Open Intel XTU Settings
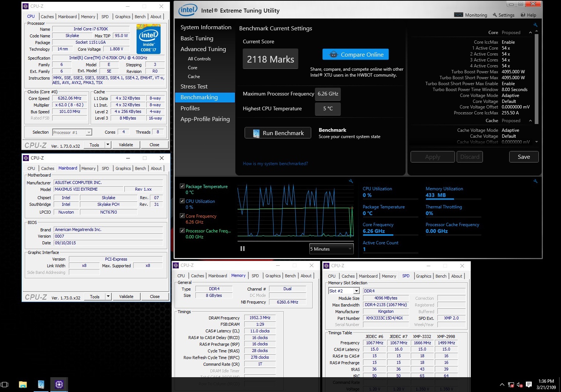The width and height of the screenshot is (561, 392). point(503,15)
